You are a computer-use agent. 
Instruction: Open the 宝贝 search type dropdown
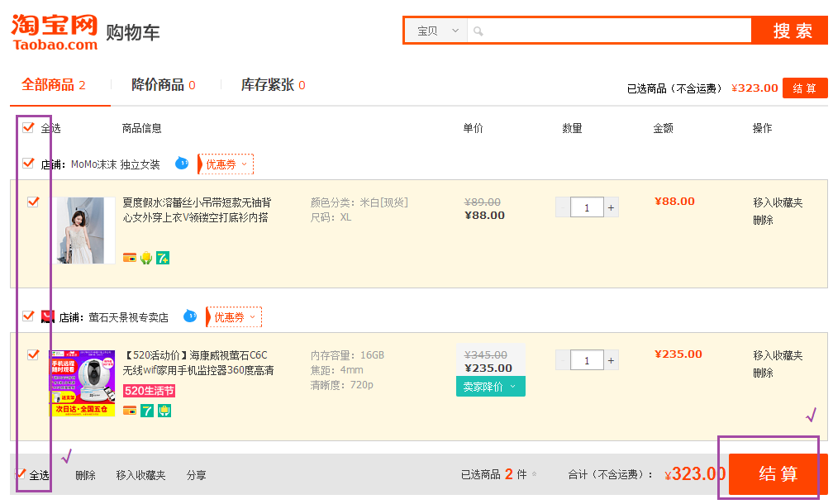(436, 31)
